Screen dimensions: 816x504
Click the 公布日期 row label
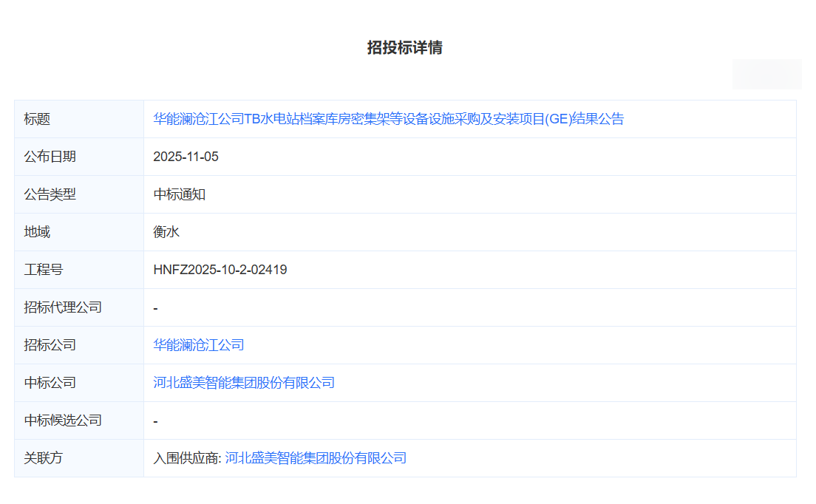point(50,157)
